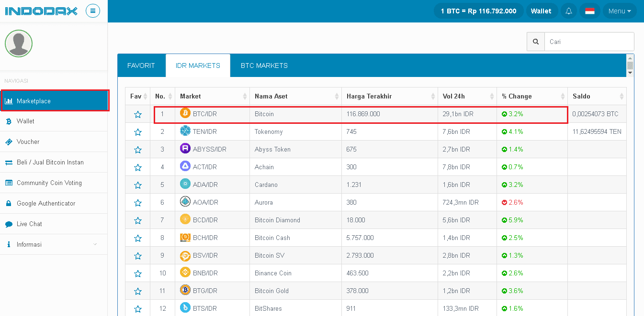
Task: Toggle the hamburger sidebar menu button
Action: [93, 11]
